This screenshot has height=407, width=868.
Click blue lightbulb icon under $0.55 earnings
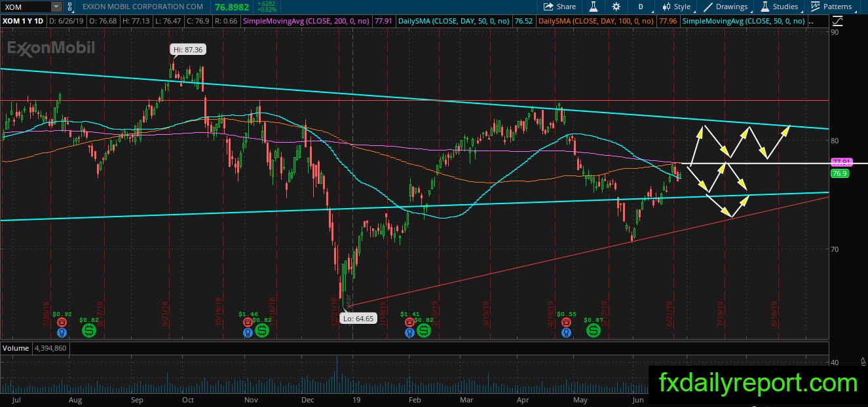(x=565, y=332)
